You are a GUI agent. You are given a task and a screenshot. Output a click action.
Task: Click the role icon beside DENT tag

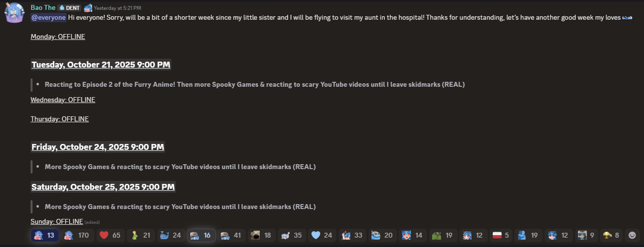[88, 8]
